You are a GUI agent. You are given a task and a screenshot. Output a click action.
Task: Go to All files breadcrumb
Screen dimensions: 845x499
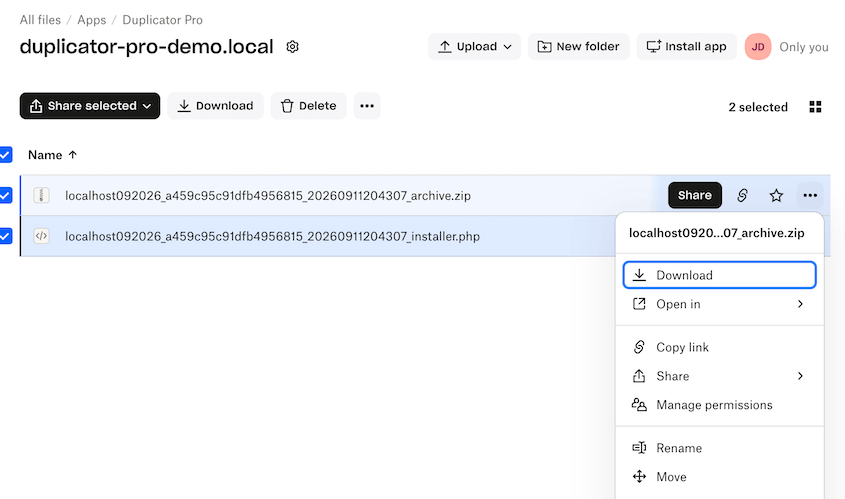(x=40, y=20)
